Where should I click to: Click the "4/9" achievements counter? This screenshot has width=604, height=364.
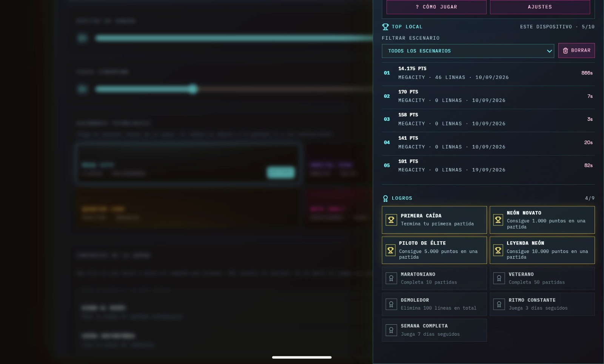[x=590, y=198]
